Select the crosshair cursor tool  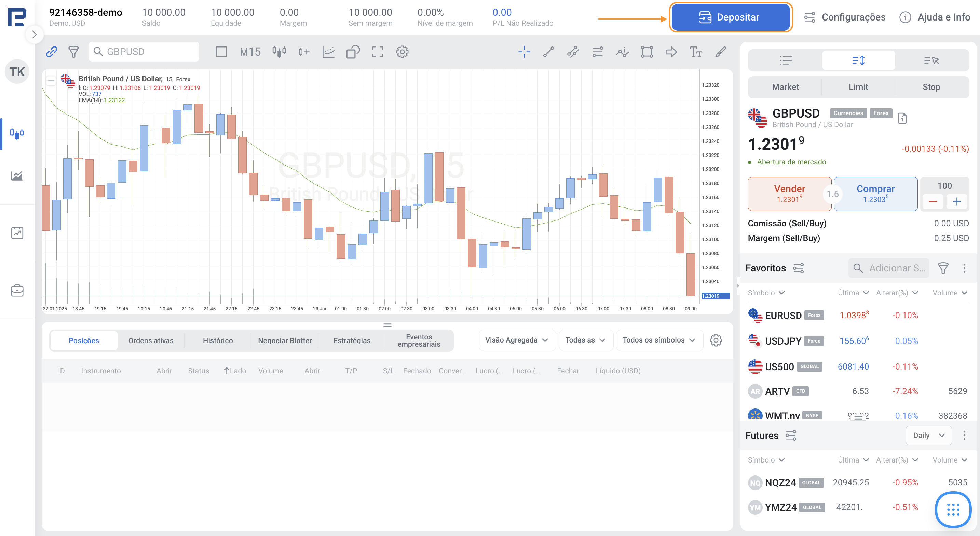[524, 52]
